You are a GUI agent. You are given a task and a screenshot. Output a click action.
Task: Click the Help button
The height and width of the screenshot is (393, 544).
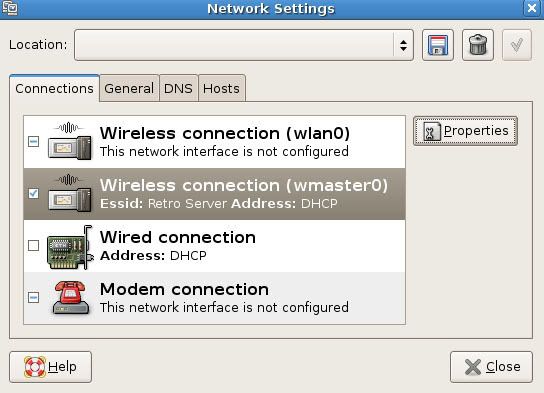point(51,367)
